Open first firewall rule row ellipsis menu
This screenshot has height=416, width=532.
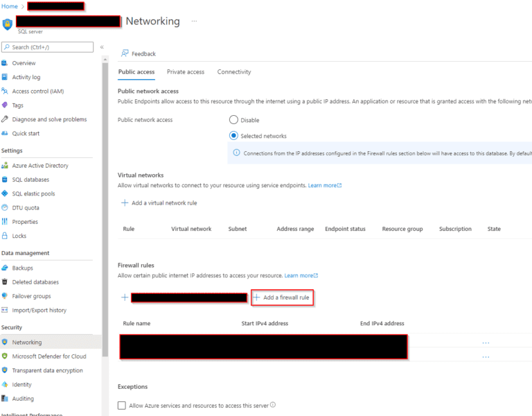[x=486, y=343]
